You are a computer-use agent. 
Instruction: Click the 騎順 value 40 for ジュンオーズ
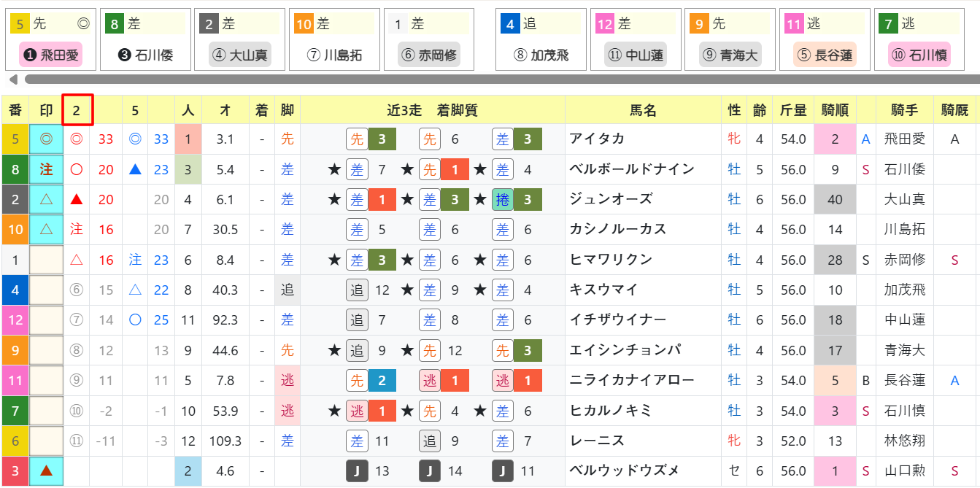[835, 199]
